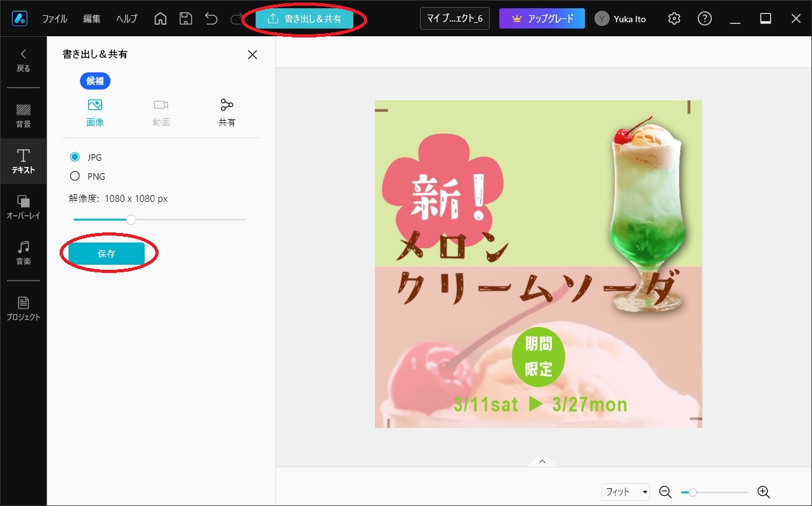Click the project name マイプ...ェクト_6
This screenshot has width=812, height=506.
455,19
